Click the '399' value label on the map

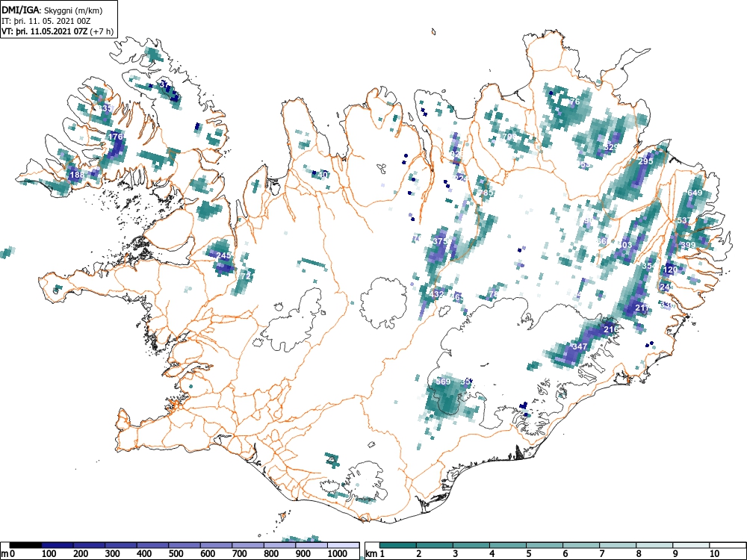(688, 245)
